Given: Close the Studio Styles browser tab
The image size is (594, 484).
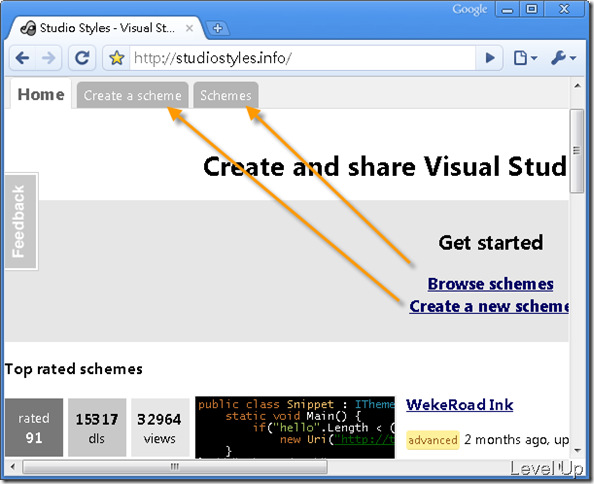Looking at the screenshot, I should pos(189,28).
